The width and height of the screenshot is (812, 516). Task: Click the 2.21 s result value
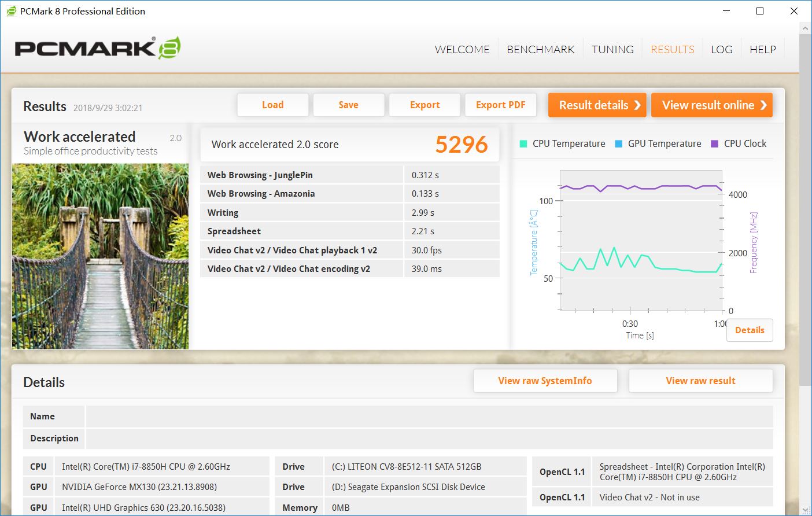point(423,231)
